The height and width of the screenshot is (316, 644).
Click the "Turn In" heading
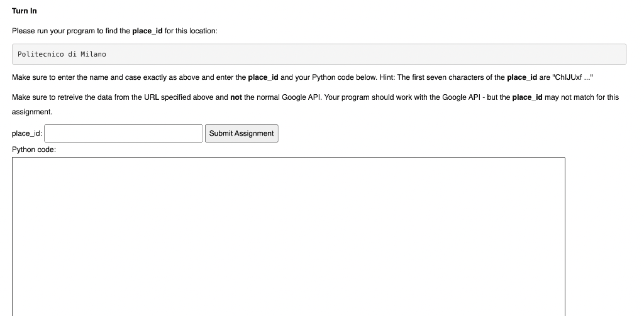coord(25,11)
